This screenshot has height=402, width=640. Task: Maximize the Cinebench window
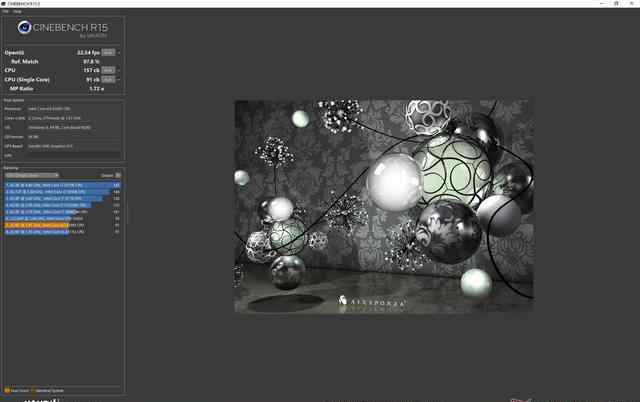pos(616,3)
